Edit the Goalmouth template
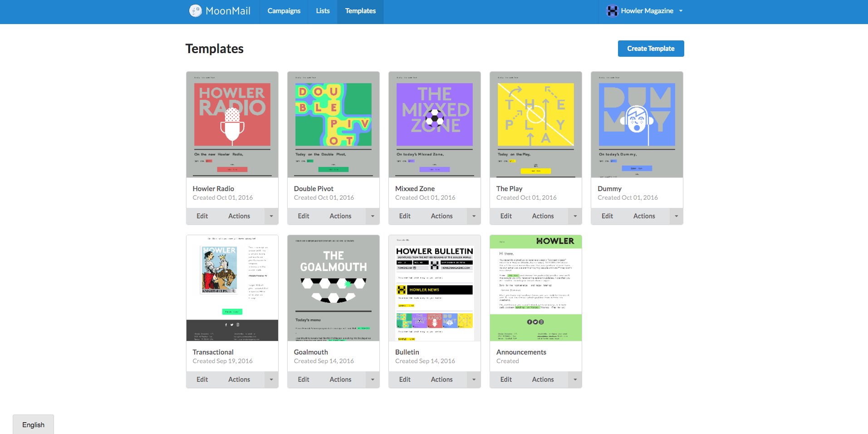 point(304,380)
